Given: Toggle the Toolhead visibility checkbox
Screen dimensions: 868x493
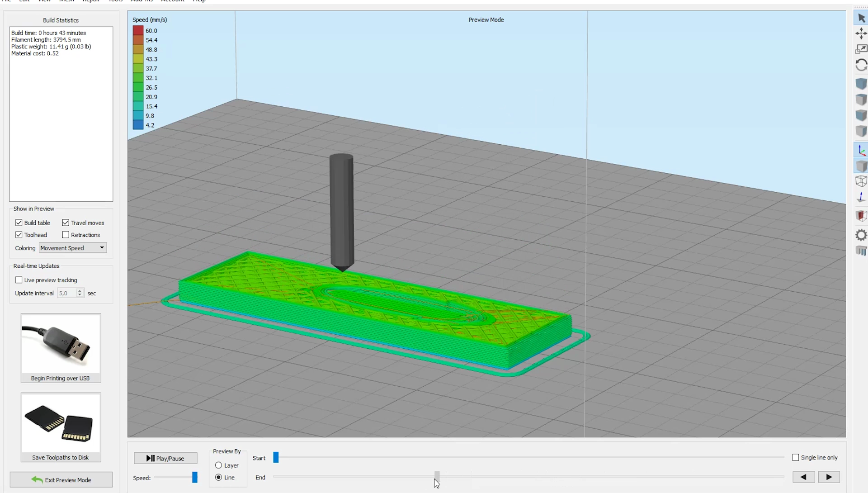Looking at the screenshot, I should coord(19,234).
